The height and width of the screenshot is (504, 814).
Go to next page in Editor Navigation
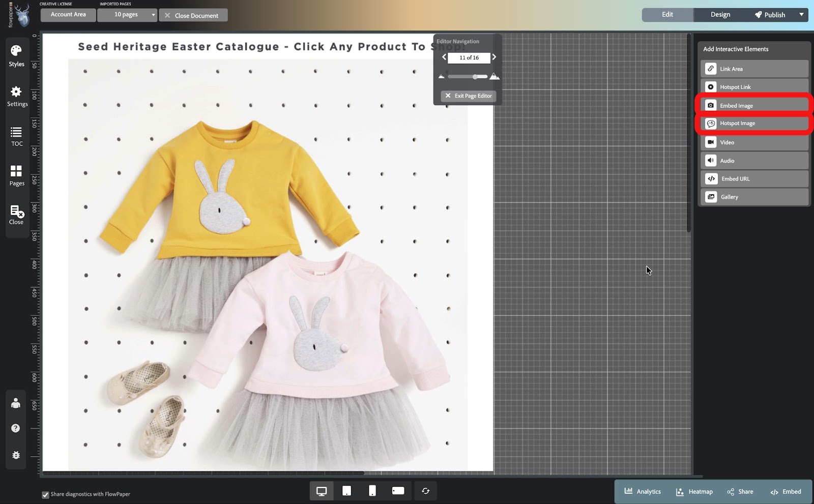(494, 57)
